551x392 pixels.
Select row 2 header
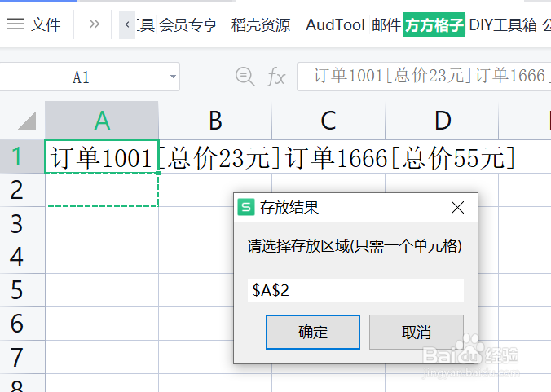22,190
